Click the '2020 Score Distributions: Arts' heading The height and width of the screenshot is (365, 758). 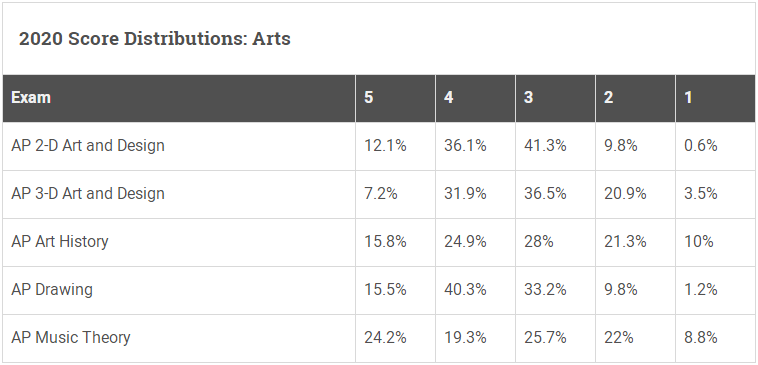(x=155, y=39)
